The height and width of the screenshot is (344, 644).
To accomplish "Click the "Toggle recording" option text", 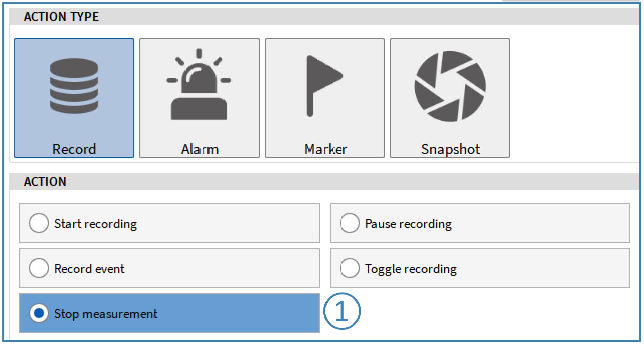I will point(410,269).
